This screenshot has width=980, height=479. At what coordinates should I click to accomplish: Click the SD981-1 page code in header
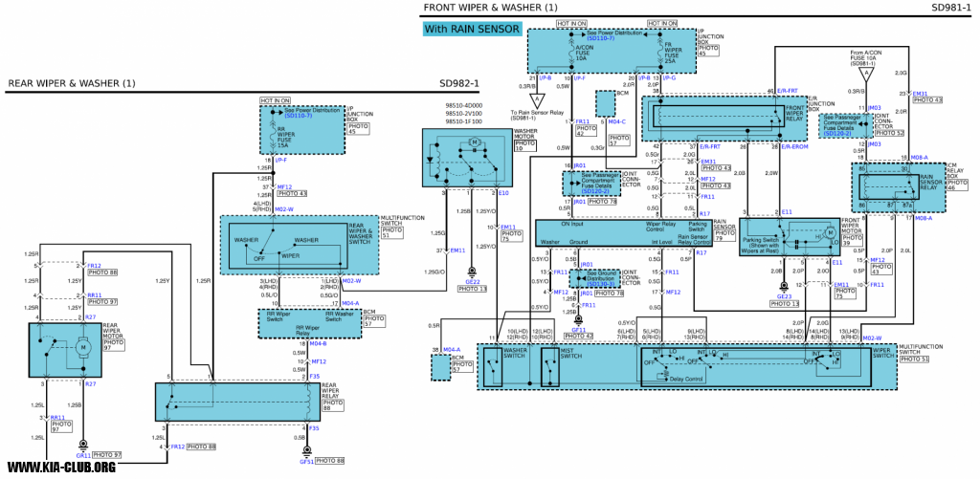click(x=950, y=8)
